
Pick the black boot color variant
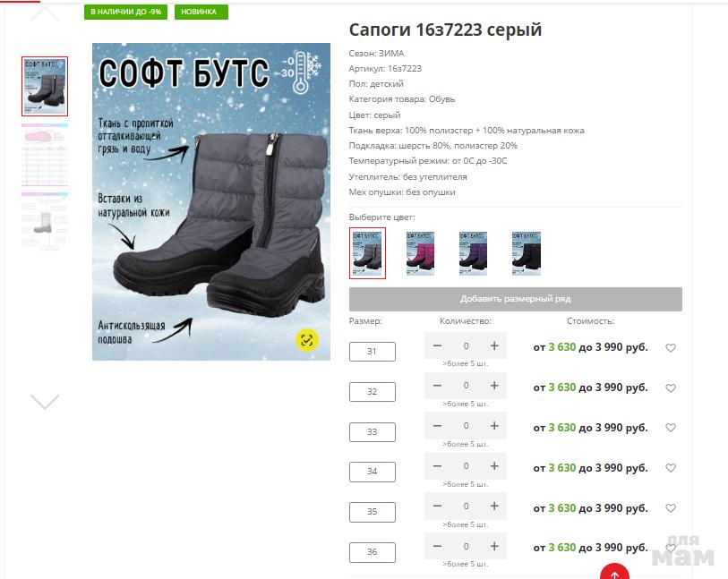(526, 253)
